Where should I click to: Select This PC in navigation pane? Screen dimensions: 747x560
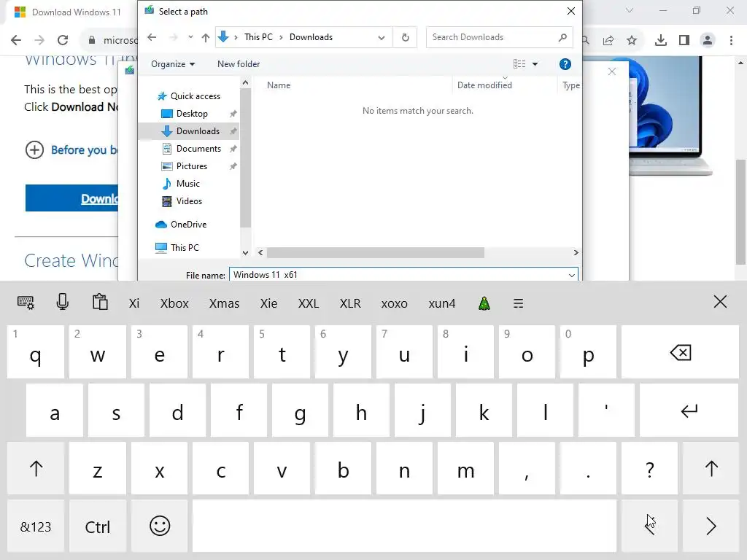click(185, 248)
